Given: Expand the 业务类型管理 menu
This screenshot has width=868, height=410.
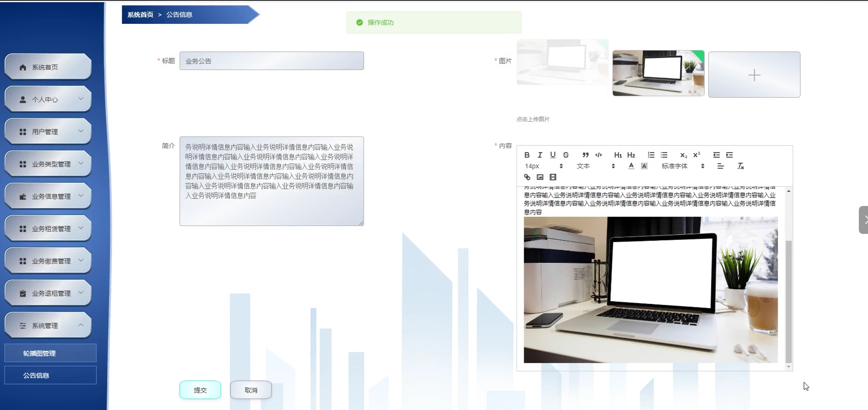Looking at the screenshot, I should [x=48, y=164].
